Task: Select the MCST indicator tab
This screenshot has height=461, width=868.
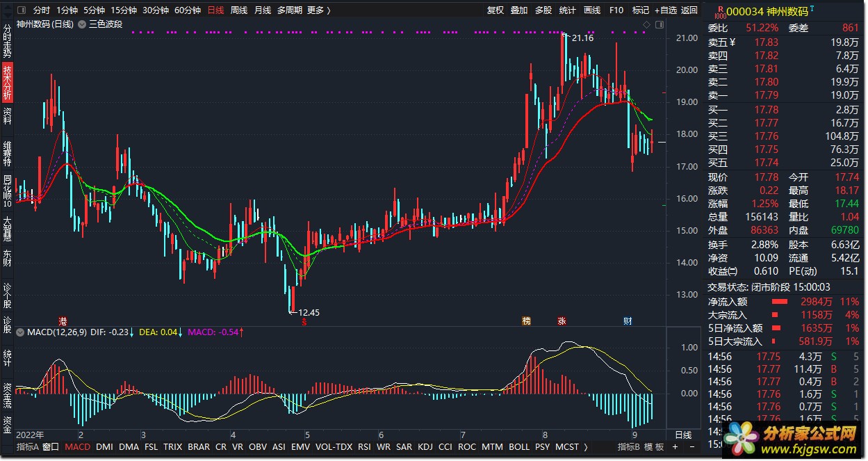Action: 567,447
